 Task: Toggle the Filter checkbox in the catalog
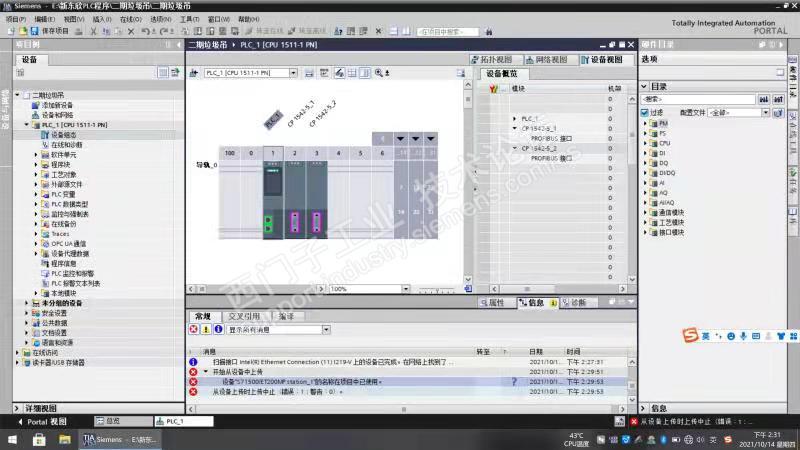(645, 112)
